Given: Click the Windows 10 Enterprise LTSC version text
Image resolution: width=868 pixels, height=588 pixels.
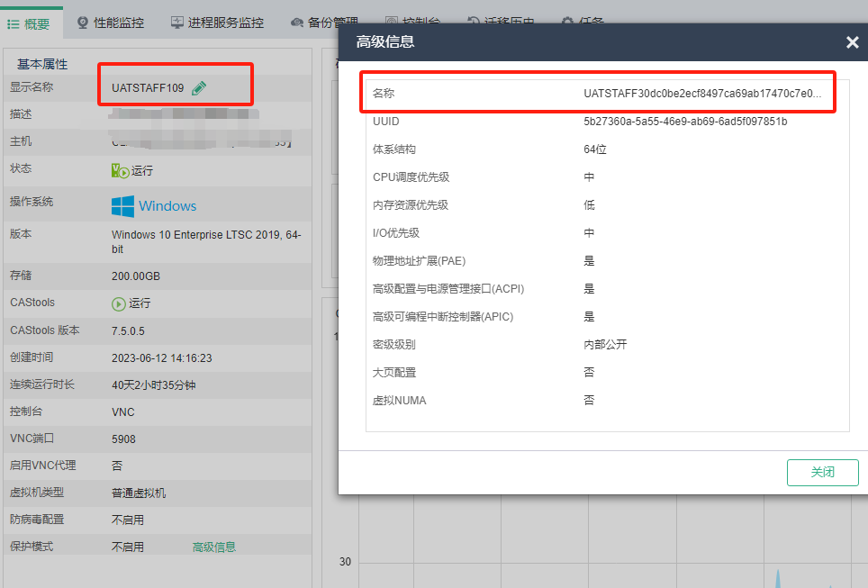Looking at the screenshot, I should pos(206,242).
